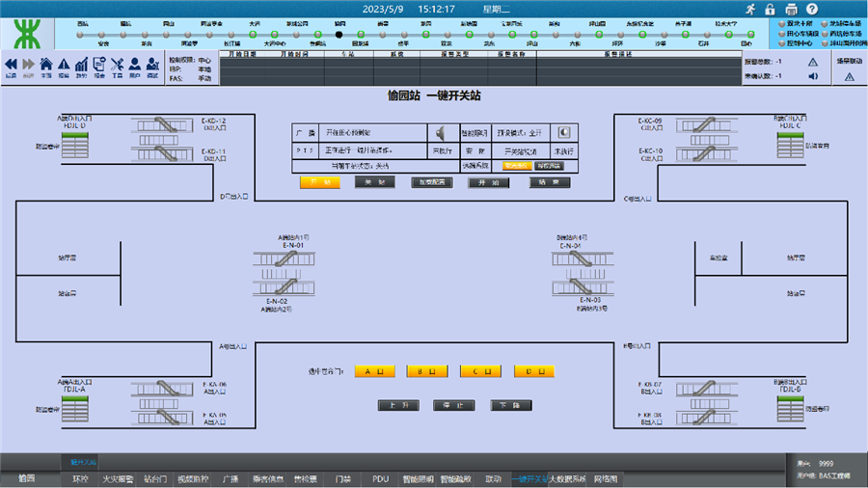Click the padlock icon in title bar
Screen dimensions: 868x488
coord(770,9)
